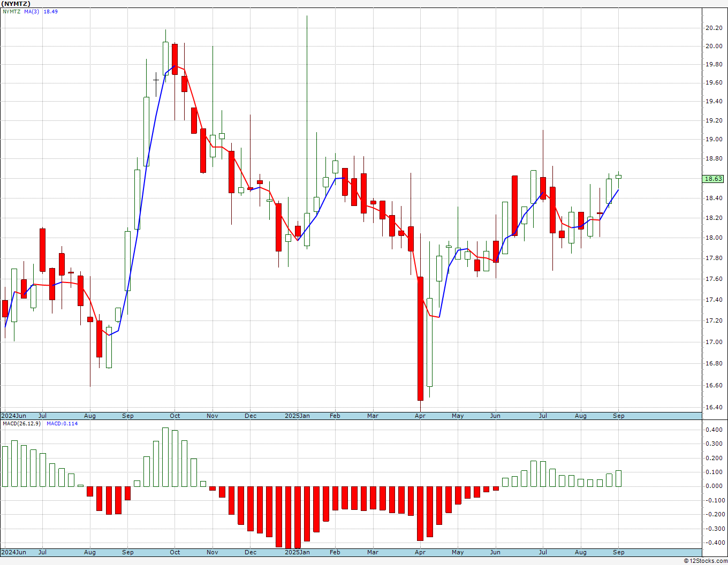The width and height of the screenshot is (728, 565).
Task: Click Sep at the right of the MACD time axis
Action: click(618, 552)
